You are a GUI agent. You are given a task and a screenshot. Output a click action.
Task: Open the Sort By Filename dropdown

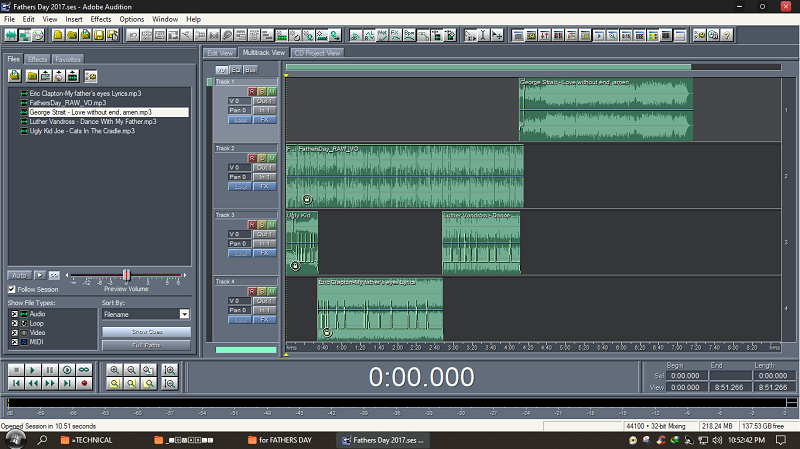click(185, 314)
